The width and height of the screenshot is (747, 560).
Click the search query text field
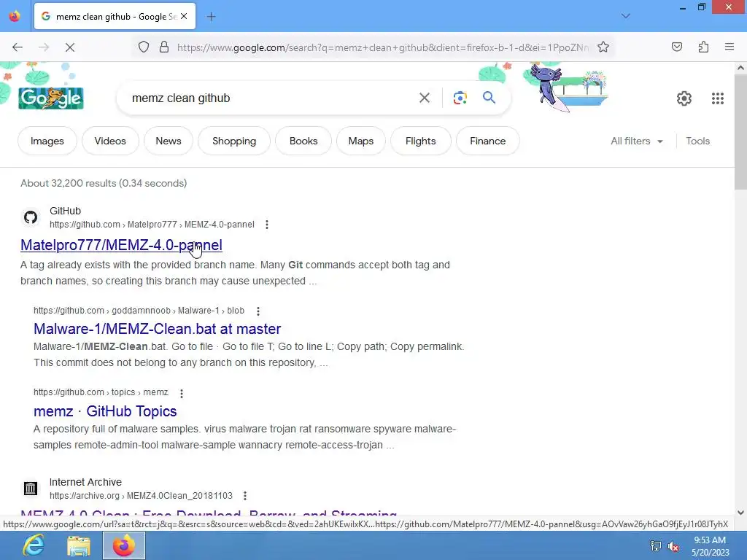271,98
